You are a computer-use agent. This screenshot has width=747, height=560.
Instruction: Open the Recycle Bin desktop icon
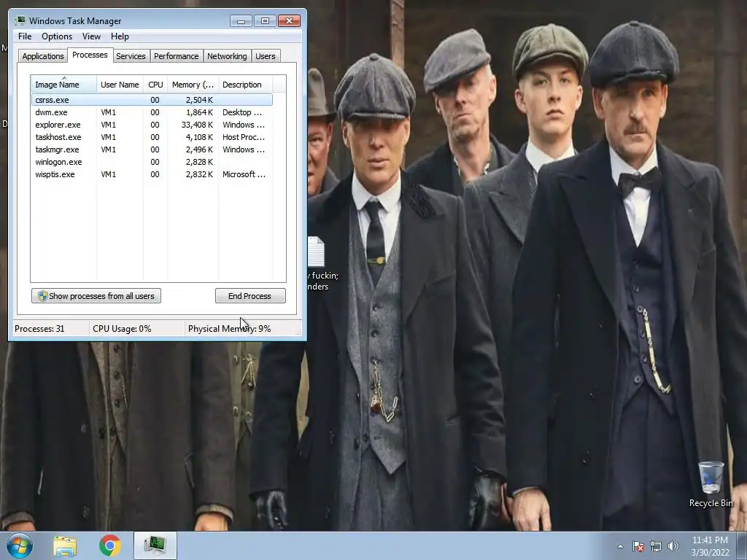(711, 484)
